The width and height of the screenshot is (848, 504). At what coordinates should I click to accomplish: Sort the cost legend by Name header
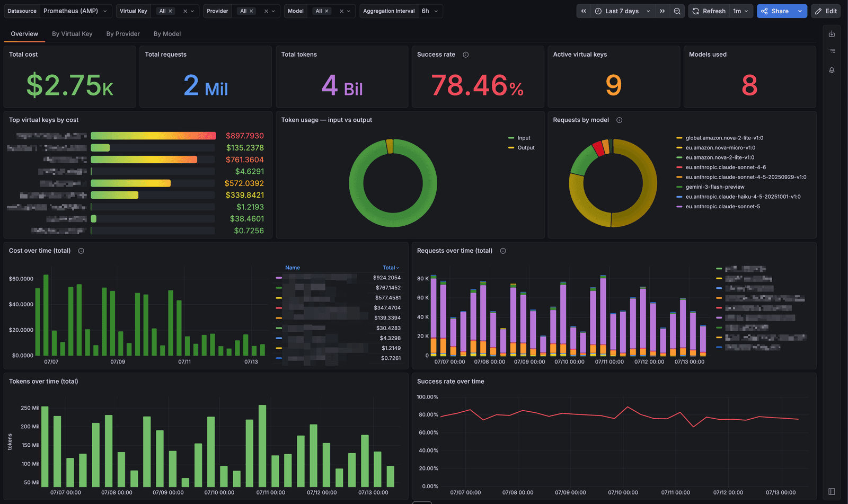click(x=293, y=268)
